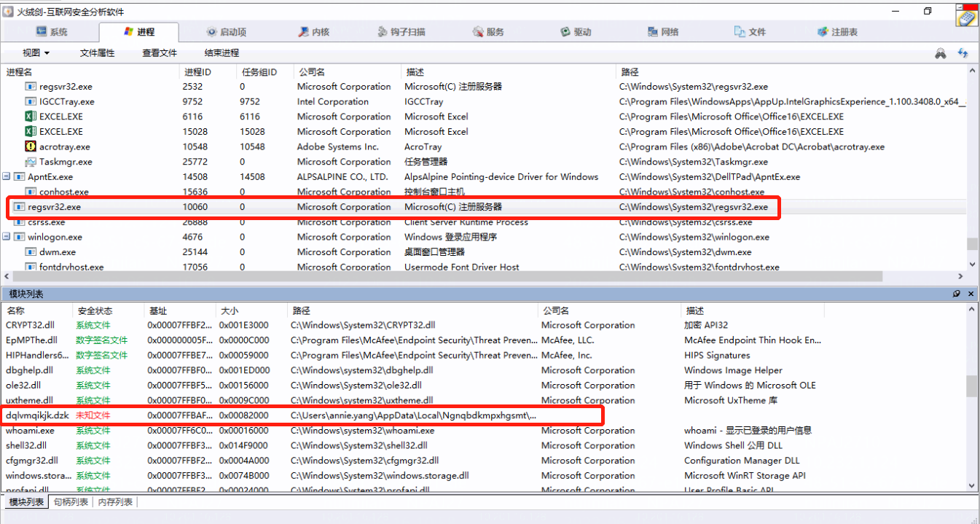Click the 内核 tab flag icon

(304, 31)
